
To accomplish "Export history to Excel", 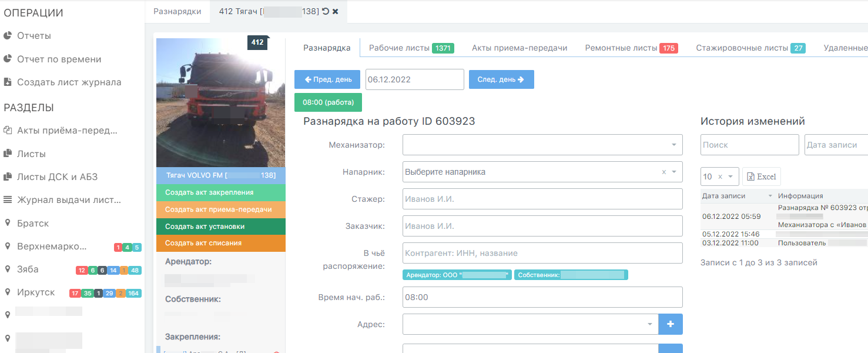I will tap(762, 176).
